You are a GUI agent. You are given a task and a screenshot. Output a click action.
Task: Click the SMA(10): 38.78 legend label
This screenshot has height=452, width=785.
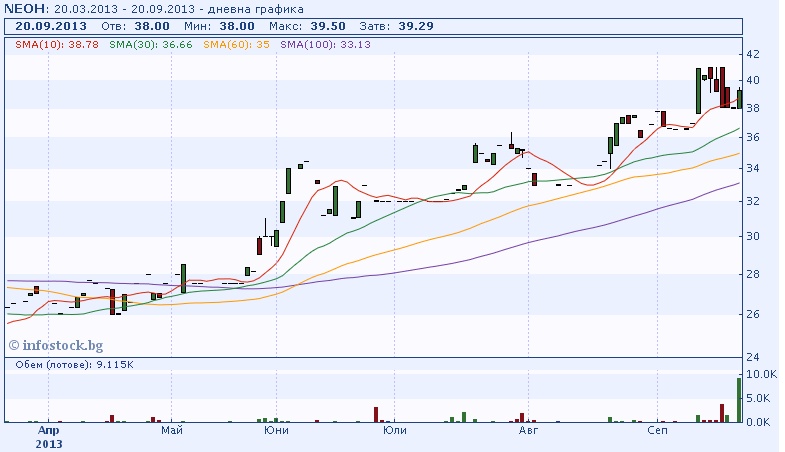pyautogui.click(x=57, y=45)
